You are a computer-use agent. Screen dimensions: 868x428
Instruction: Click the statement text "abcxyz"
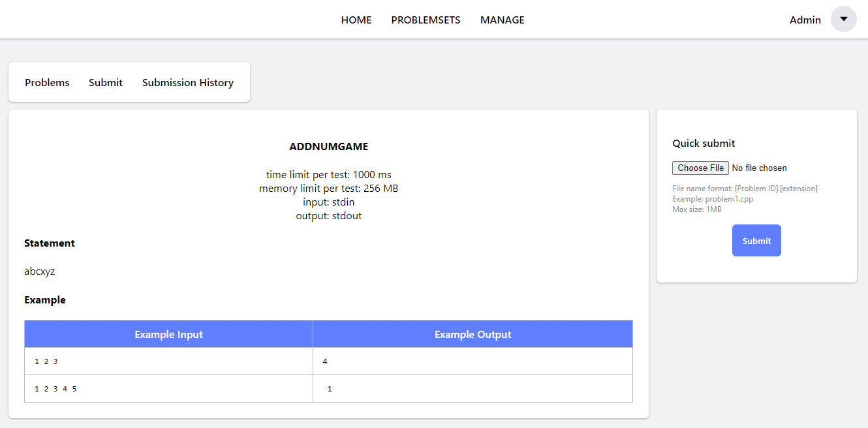[x=40, y=271]
